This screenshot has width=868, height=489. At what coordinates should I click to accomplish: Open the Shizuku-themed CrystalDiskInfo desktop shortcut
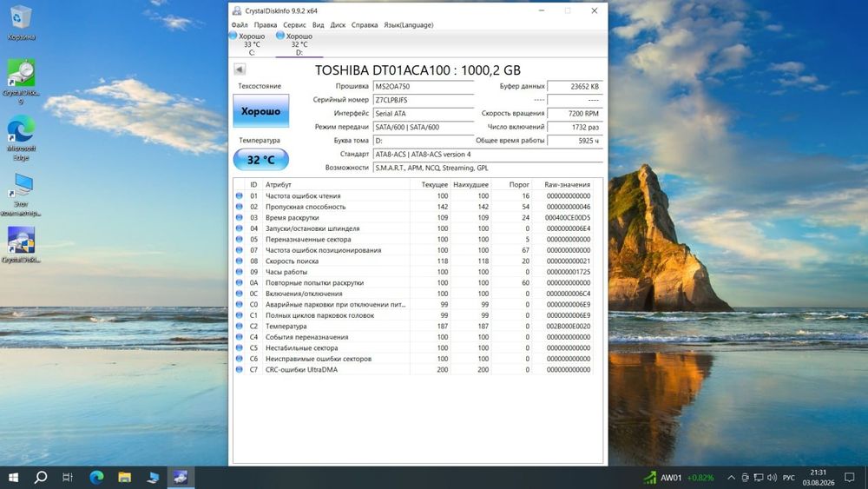point(21,244)
